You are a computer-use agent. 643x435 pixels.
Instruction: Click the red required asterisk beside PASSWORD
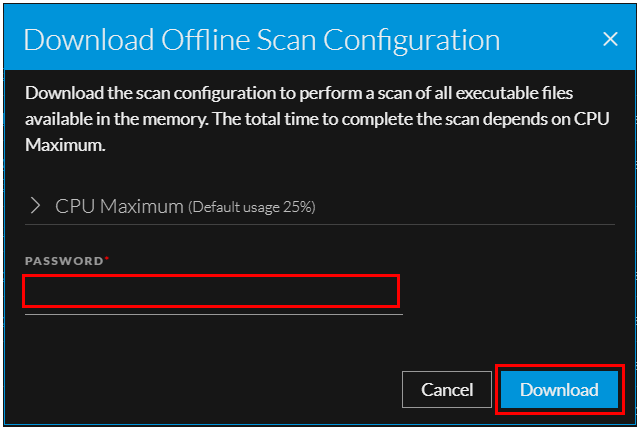click(107, 259)
